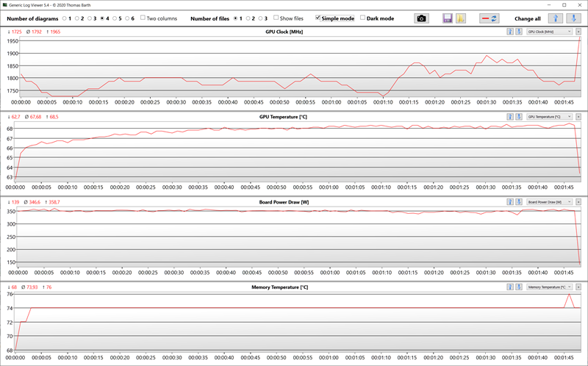Click the GPU Clock minimum value 1725

click(x=16, y=32)
